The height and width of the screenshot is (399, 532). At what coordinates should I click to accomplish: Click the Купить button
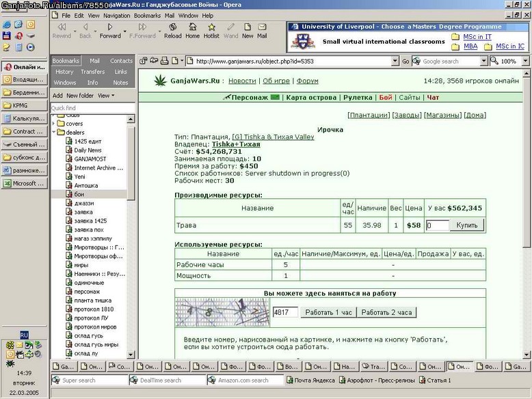pos(467,225)
